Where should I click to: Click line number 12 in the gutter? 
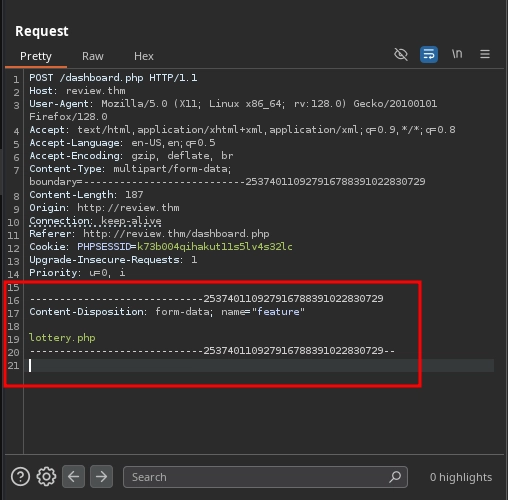[x=13, y=248]
